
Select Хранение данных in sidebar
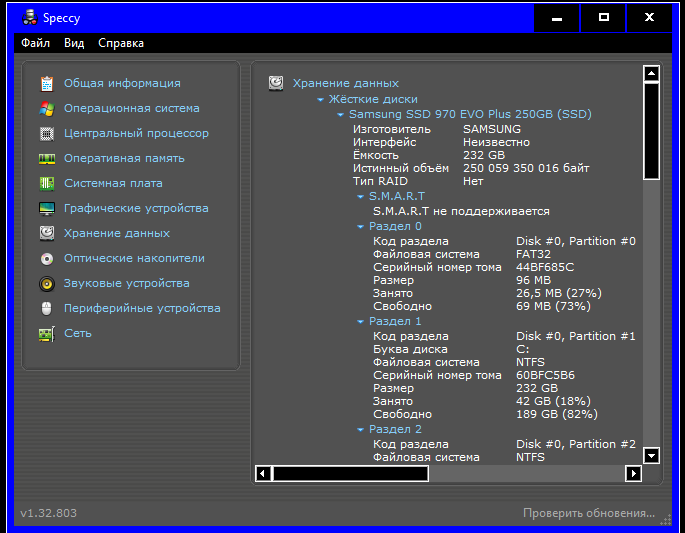(117, 233)
